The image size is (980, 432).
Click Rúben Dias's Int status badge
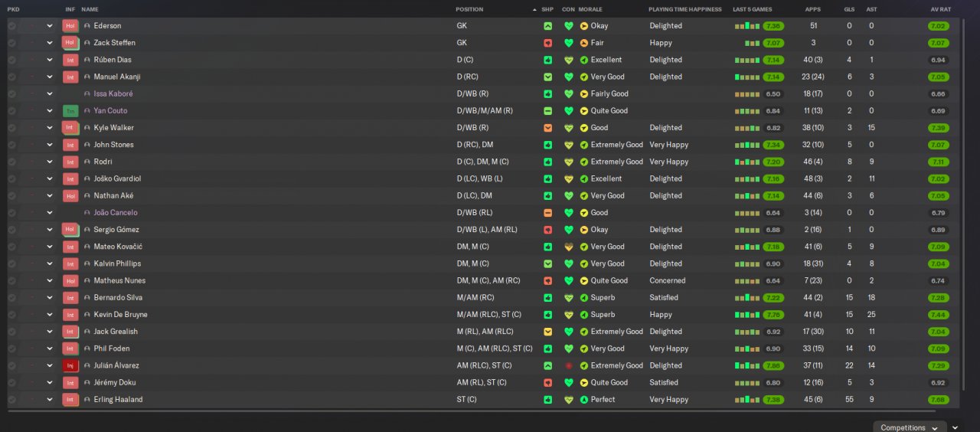(x=70, y=60)
